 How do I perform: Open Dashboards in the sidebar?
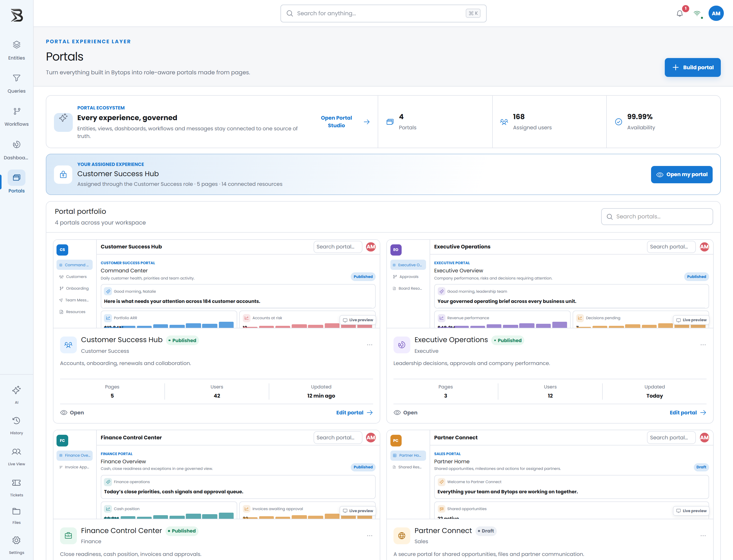pyautogui.click(x=16, y=150)
